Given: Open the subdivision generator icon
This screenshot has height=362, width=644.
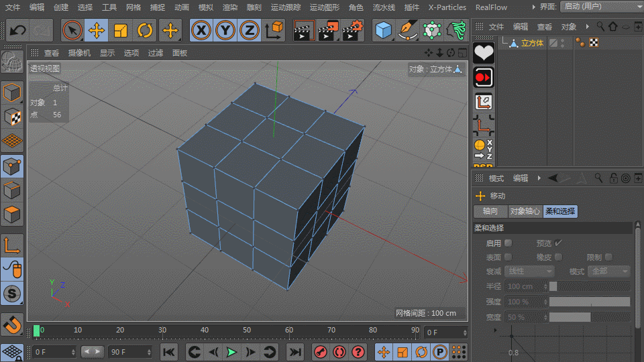Looking at the screenshot, I should (x=432, y=30).
